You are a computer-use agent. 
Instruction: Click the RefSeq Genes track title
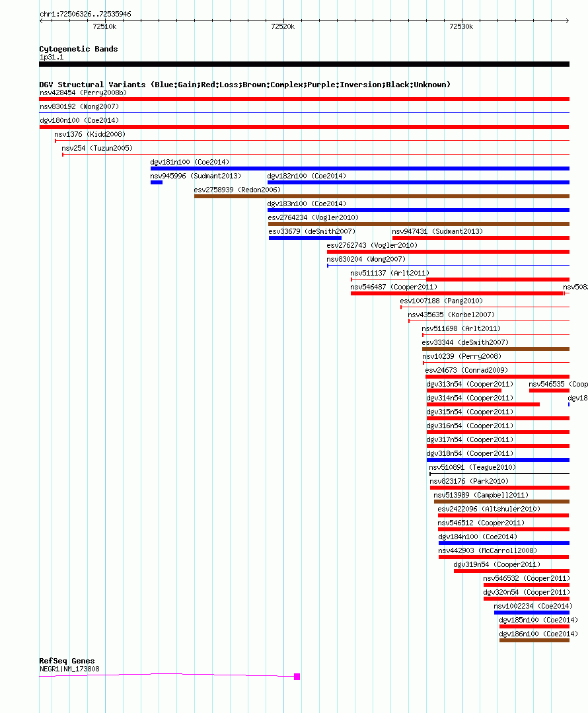67,661
